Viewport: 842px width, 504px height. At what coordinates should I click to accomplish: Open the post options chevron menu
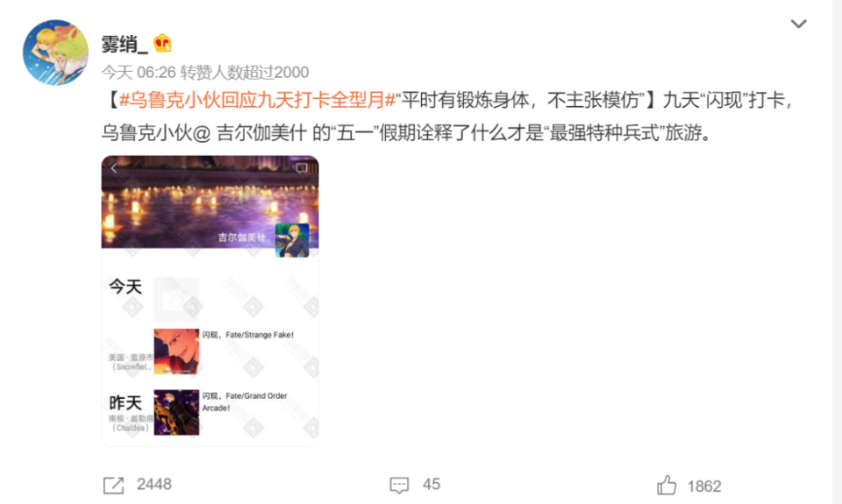coord(798,24)
